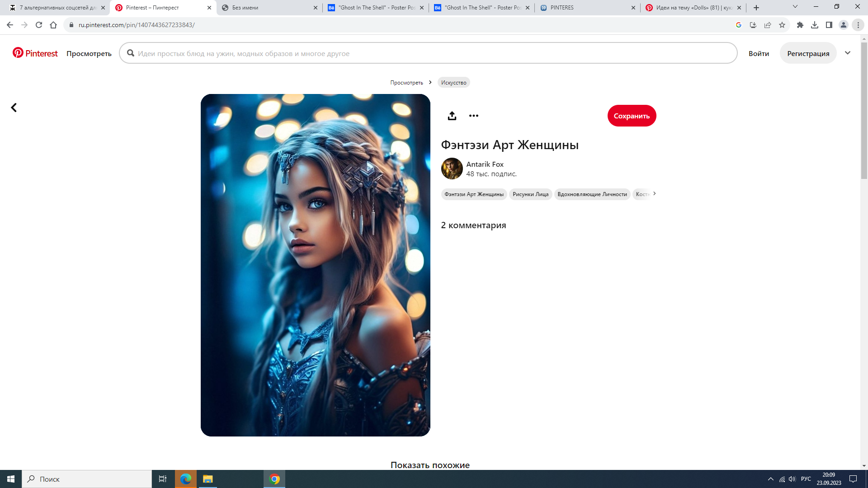Open the share pin icon
The image size is (868, 488).
click(x=452, y=116)
